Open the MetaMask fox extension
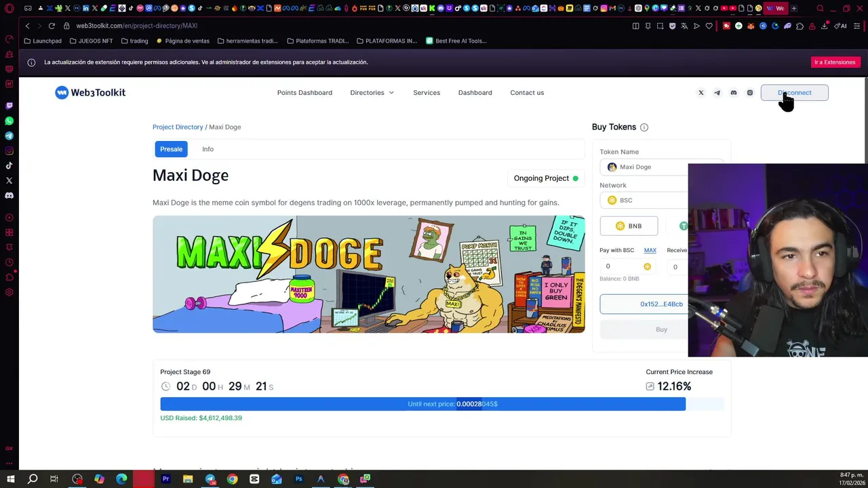This screenshot has width=868, height=488. click(x=751, y=26)
